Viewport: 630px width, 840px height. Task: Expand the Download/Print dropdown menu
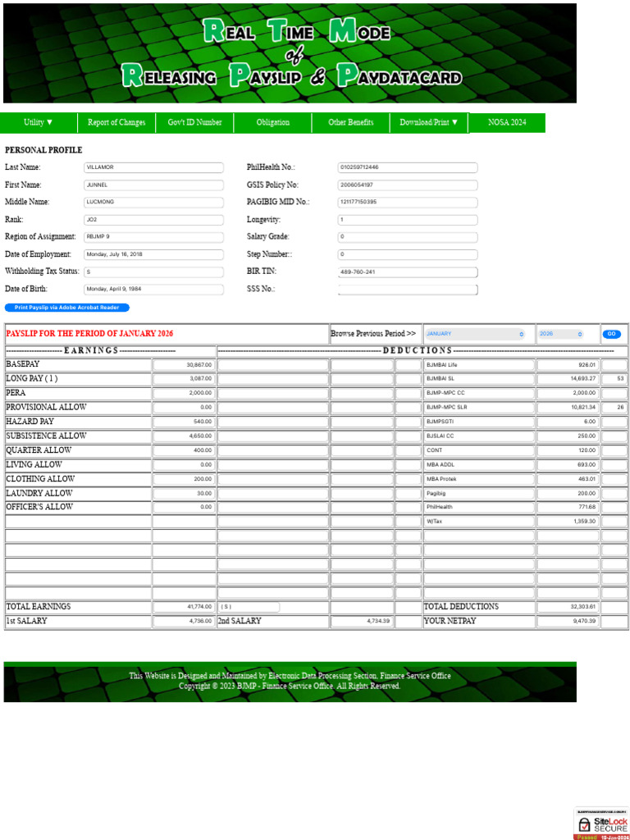pos(429,123)
